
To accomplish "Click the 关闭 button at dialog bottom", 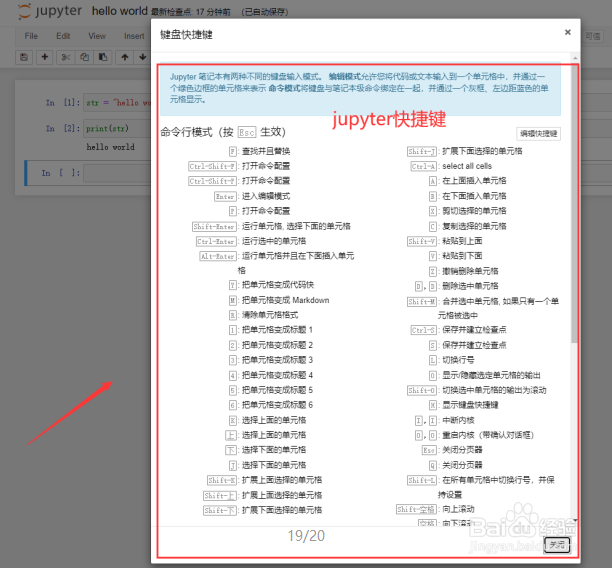I will click(x=557, y=545).
